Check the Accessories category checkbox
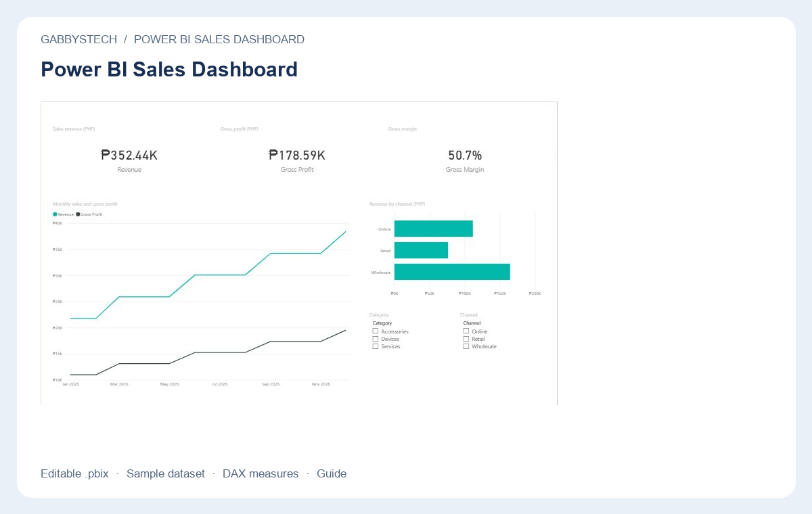812x514 pixels. click(375, 331)
